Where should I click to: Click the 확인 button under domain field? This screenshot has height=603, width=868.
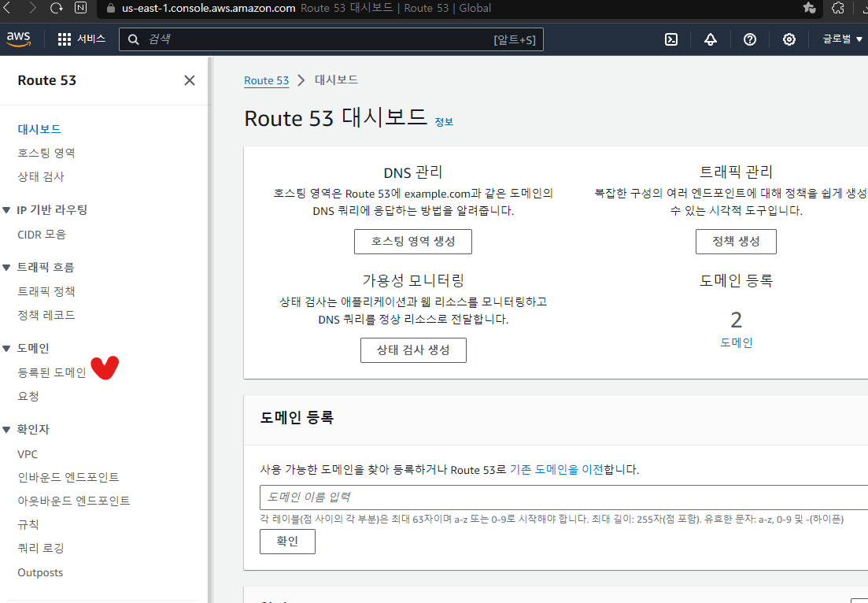(287, 541)
